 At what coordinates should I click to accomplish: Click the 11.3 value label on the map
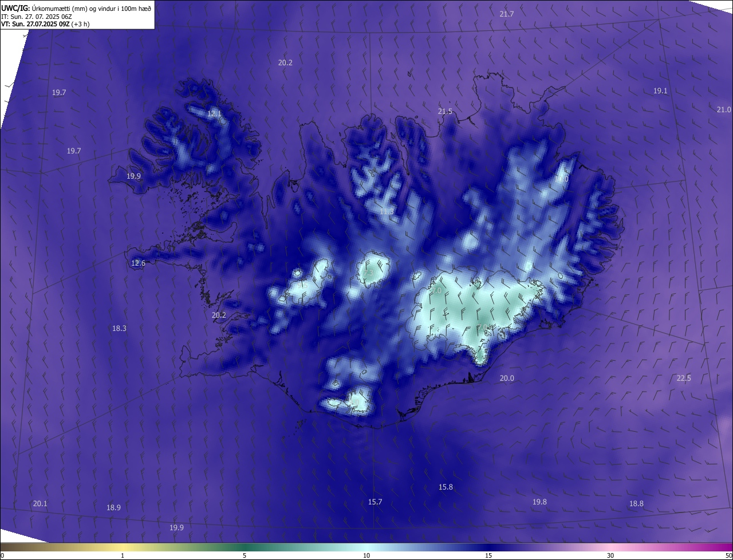coord(387,211)
